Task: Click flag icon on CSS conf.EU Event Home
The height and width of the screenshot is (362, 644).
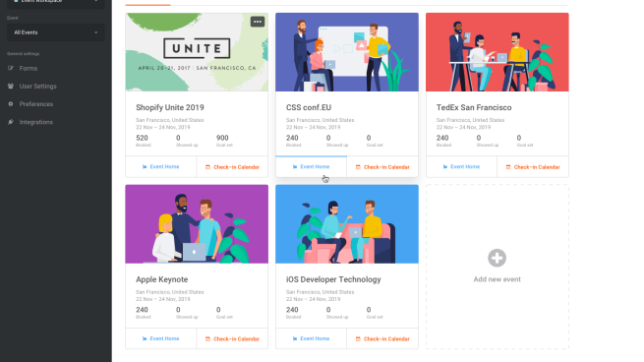Action: click(x=295, y=167)
